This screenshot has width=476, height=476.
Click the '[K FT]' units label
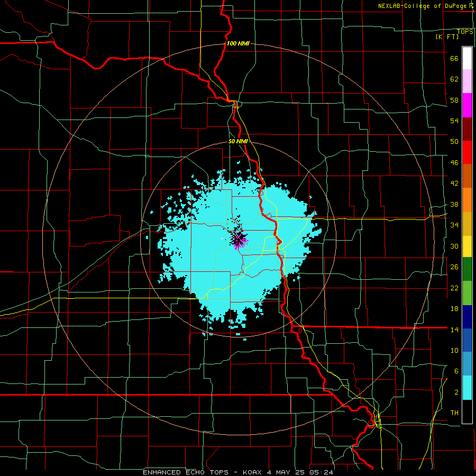[x=447, y=37]
